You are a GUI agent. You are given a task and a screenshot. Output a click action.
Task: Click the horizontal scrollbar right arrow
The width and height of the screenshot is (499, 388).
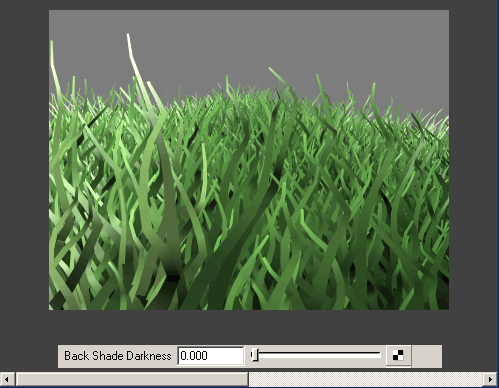pos(490,379)
